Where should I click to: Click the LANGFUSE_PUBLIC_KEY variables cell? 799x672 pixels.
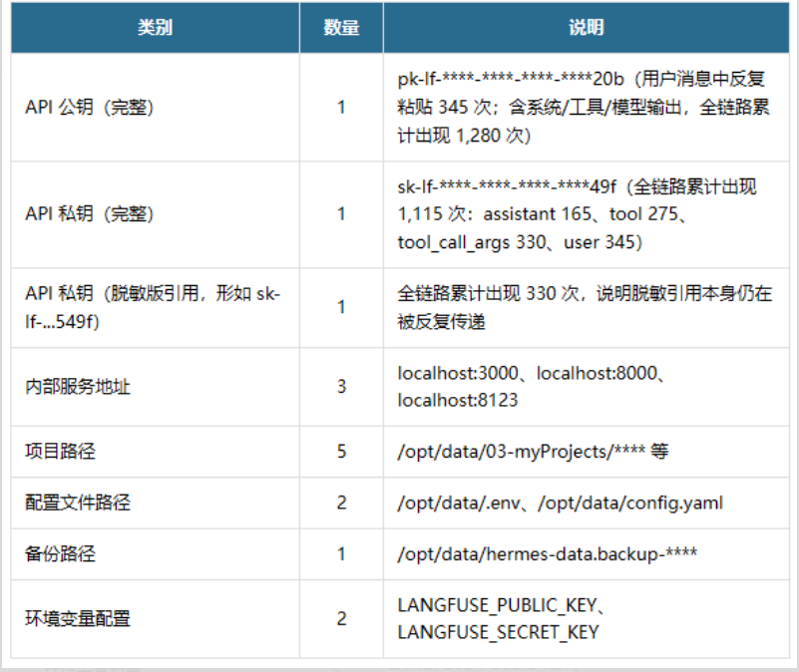(x=586, y=618)
